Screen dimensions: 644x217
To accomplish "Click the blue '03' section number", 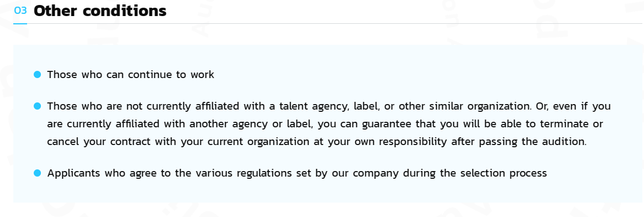I will (20, 11).
